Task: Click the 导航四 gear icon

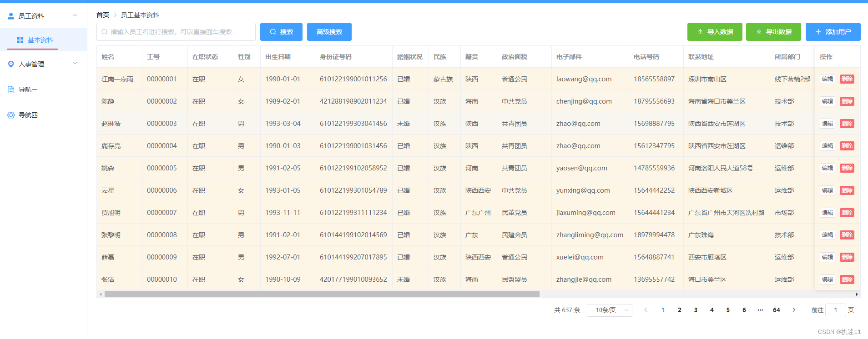Action: [x=11, y=115]
